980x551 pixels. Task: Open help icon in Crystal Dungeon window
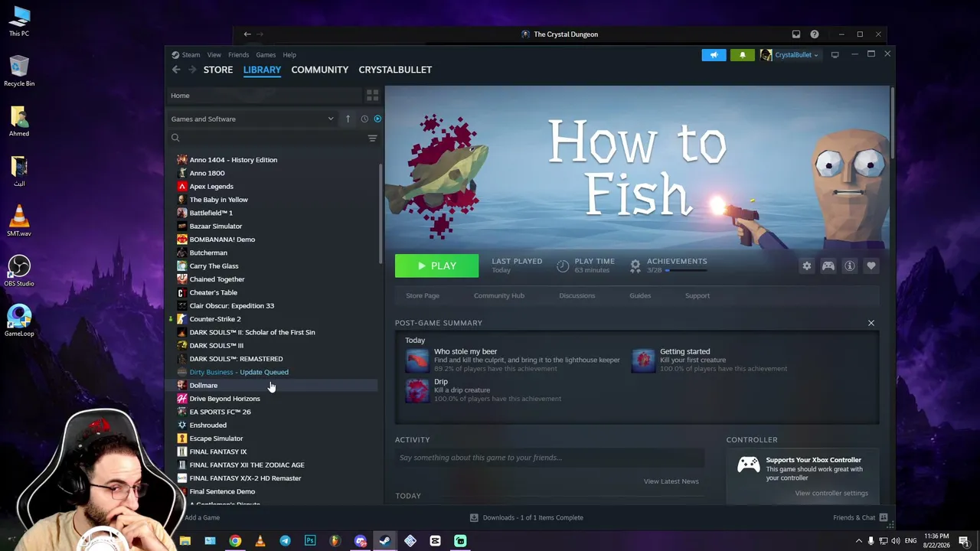pyautogui.click(x=815, y=34)
